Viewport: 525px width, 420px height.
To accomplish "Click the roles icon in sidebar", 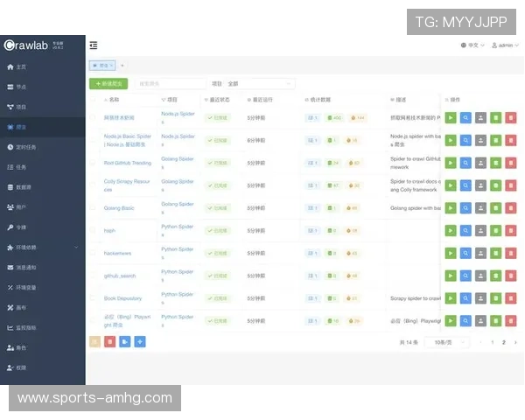I will (x=10, y=347).
